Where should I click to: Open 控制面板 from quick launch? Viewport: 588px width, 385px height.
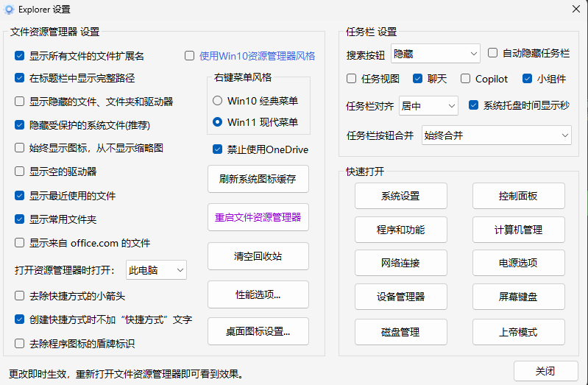[518, 196]
